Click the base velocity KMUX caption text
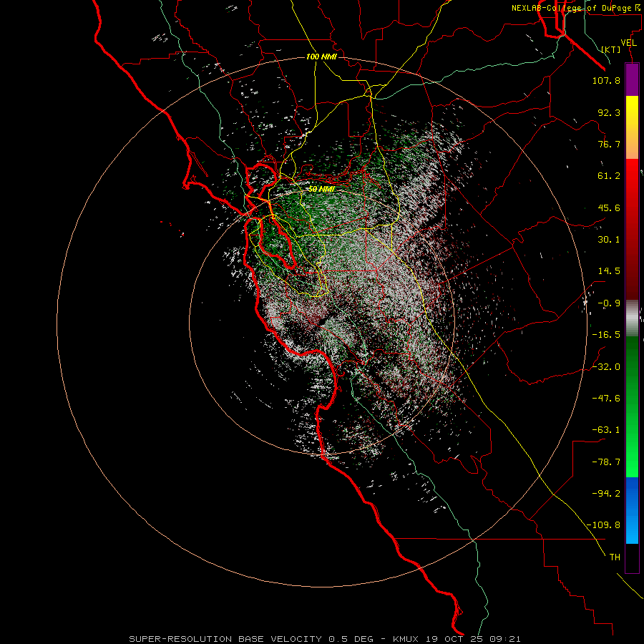This screenshot has width=644, height=644. [324, 639]
